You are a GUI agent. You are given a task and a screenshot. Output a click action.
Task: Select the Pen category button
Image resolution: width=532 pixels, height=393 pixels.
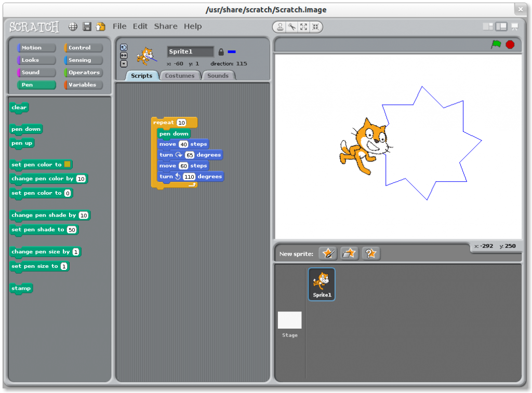pyautogui.click(x=36, y=85)
